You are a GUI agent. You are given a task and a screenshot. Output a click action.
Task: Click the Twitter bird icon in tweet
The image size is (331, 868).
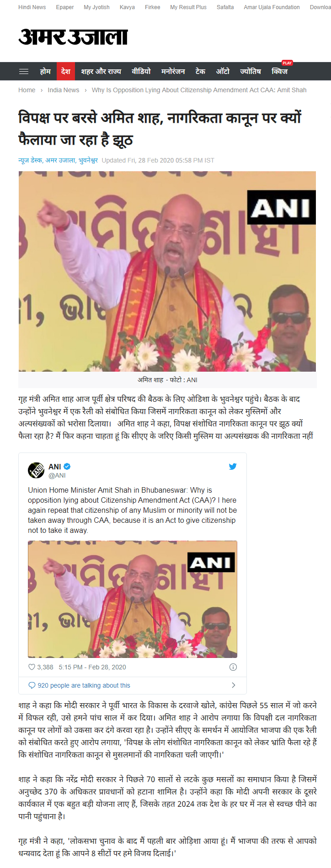(233, 466)
